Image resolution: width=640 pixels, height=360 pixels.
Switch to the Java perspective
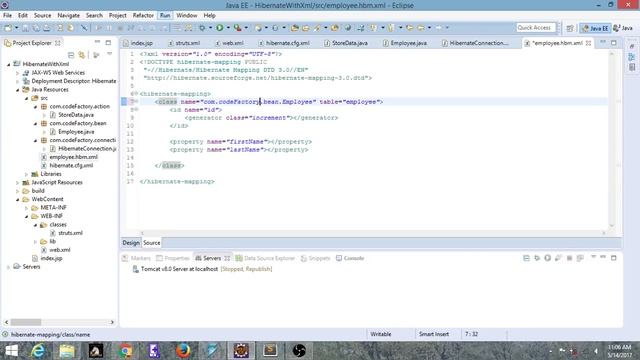tap(623, 28)
